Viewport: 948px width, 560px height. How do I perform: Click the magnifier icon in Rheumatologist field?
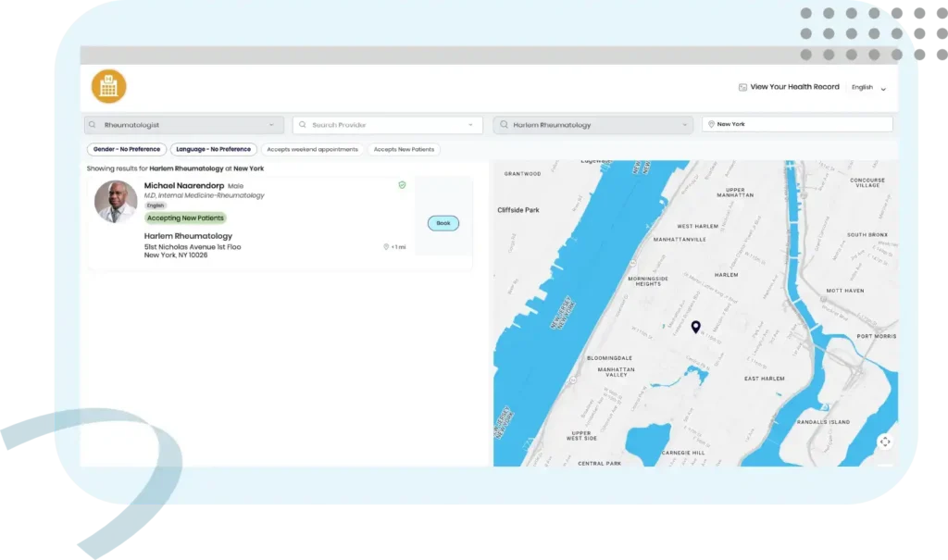[x=93, y=125]
